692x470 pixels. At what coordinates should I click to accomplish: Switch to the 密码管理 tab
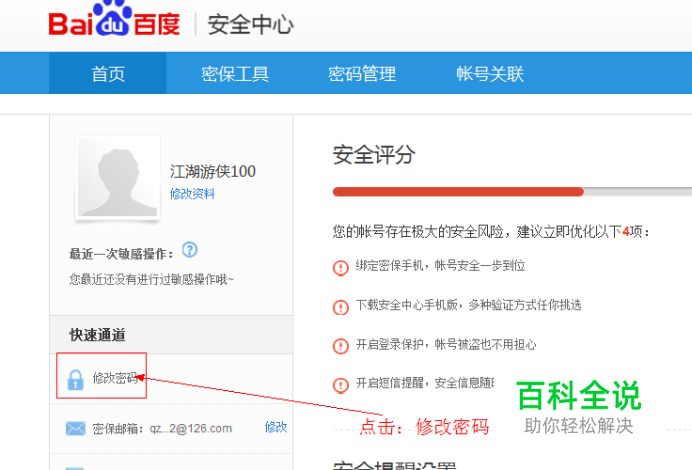click(361, 73)
